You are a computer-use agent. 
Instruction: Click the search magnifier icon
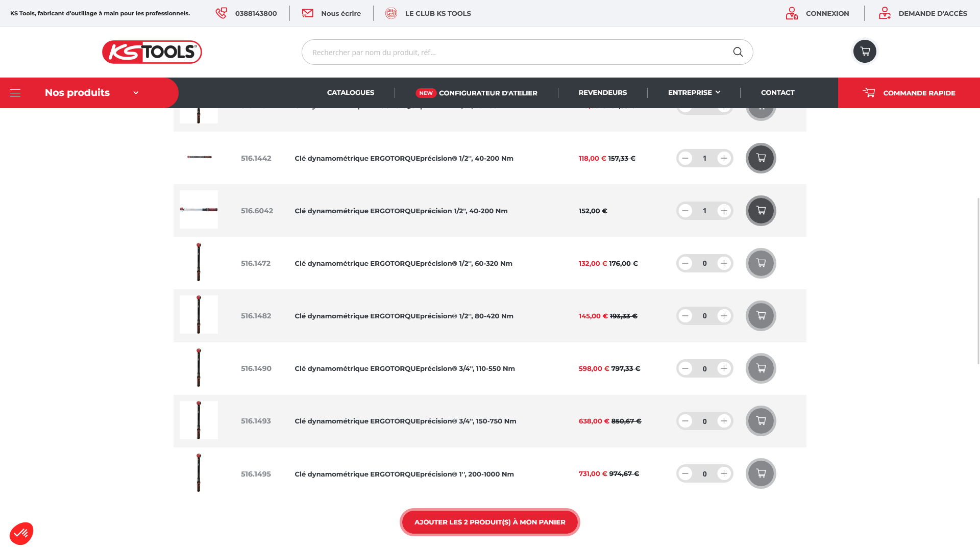pos(738,52)
